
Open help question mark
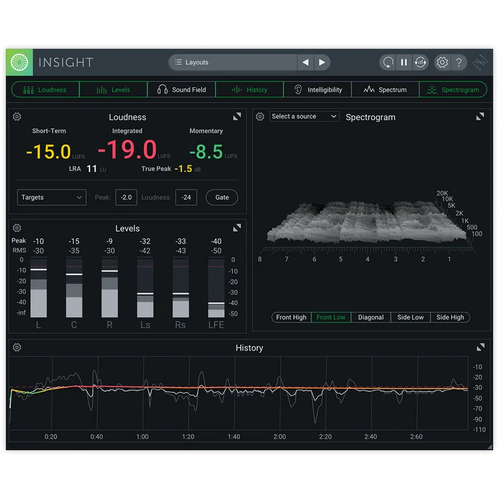coord(459,62)
